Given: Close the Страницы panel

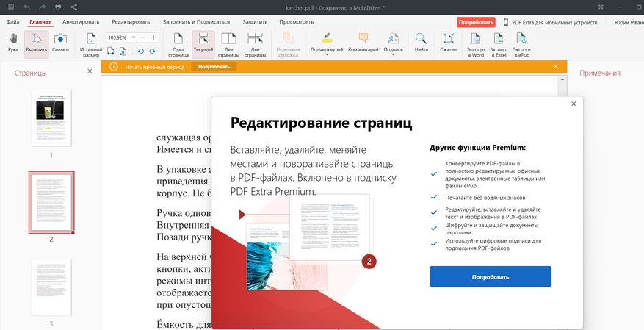Looking at the screenshot, I should 90,71.
